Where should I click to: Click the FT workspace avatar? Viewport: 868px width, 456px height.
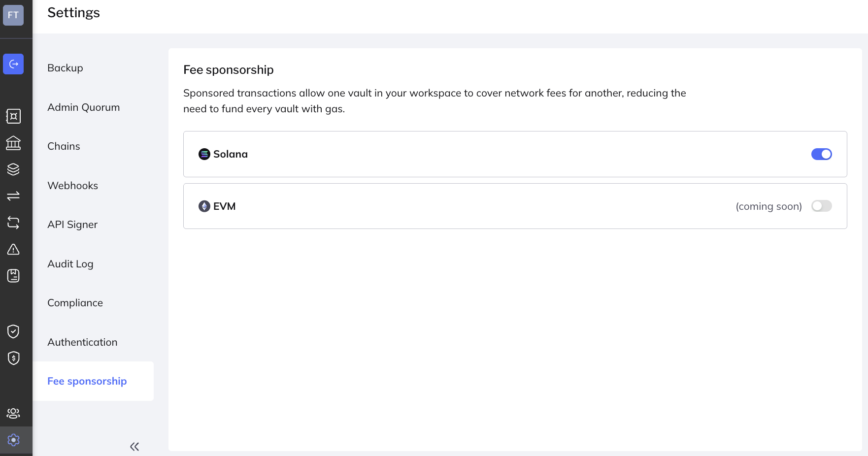[13, 15]
